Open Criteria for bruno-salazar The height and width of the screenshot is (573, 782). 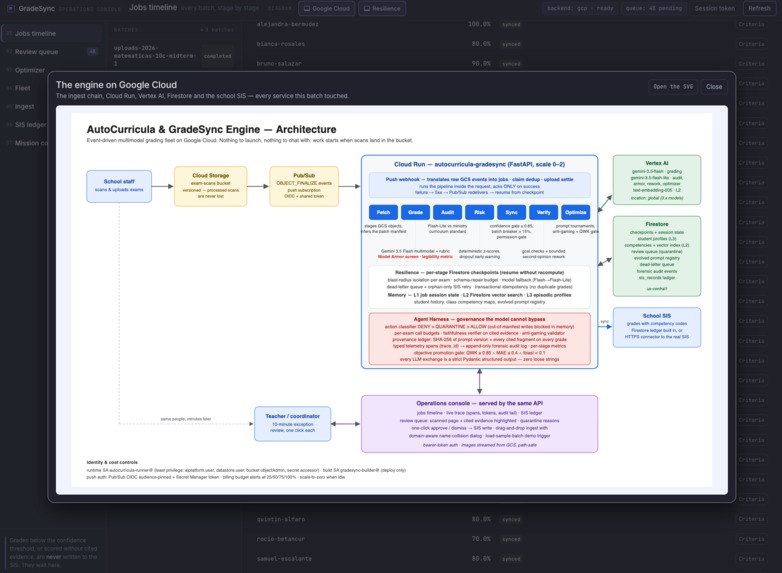(751, 64)
